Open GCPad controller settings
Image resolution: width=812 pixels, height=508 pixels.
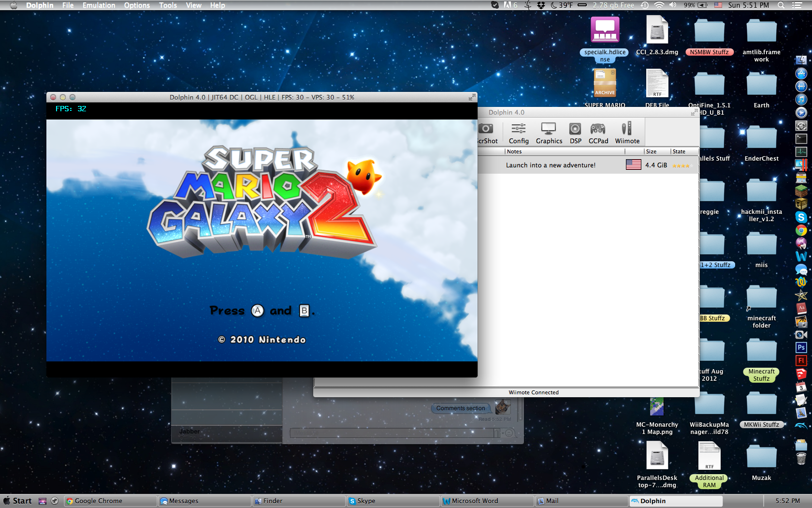click(598, 133)
